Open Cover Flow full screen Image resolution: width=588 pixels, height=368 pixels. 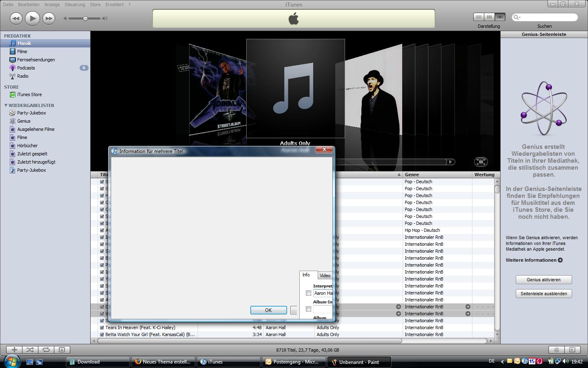pyautogui.click(x=481, y=162)
